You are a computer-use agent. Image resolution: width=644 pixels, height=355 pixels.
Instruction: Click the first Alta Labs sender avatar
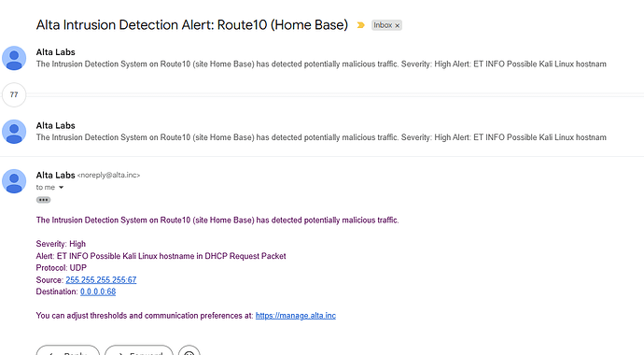pyautogui.click(x=14, y=58)
